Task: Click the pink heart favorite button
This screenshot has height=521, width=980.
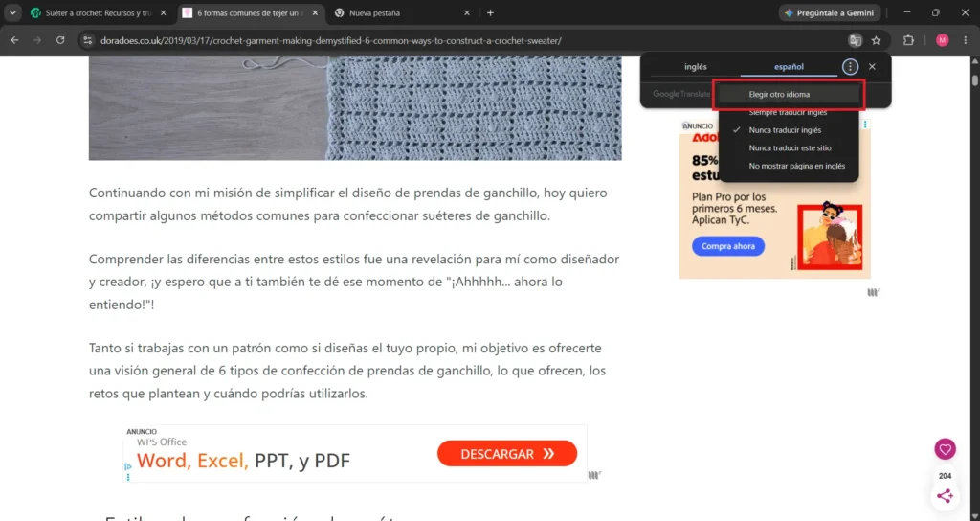Action: click(945, 449)
